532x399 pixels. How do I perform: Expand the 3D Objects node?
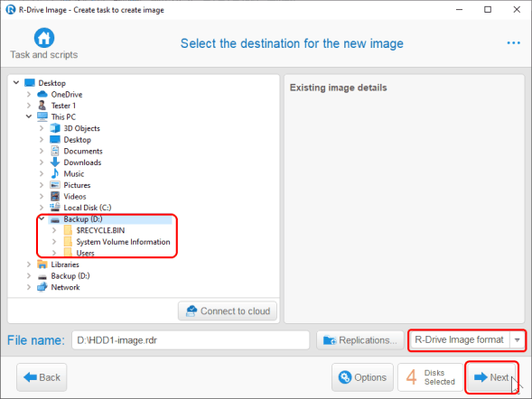(x=42, y=128)
